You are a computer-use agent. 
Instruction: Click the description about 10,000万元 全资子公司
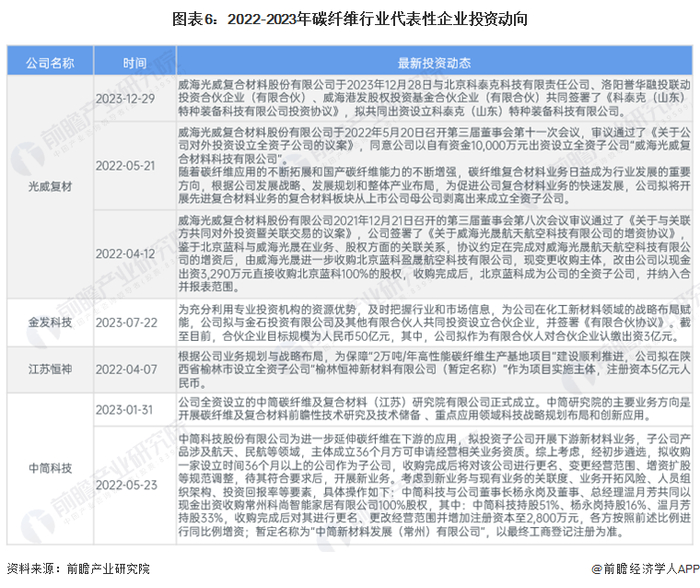[434, 165]
